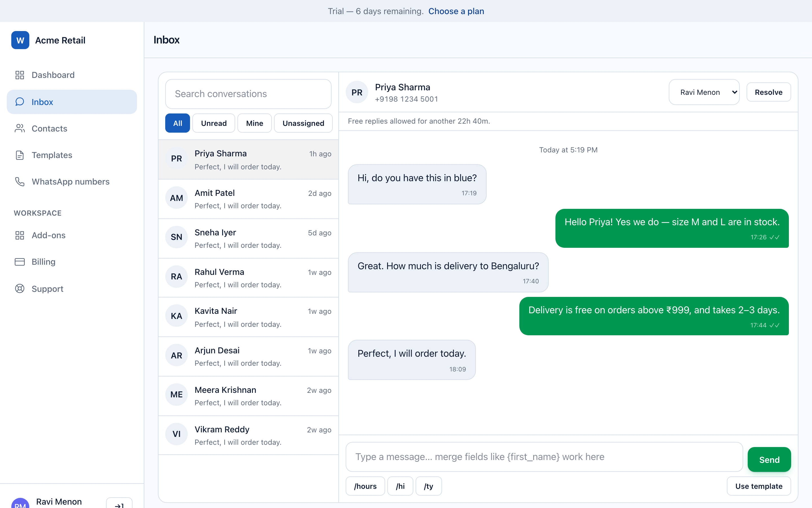
Task: Click the Use template button
Action: point(759,486)
